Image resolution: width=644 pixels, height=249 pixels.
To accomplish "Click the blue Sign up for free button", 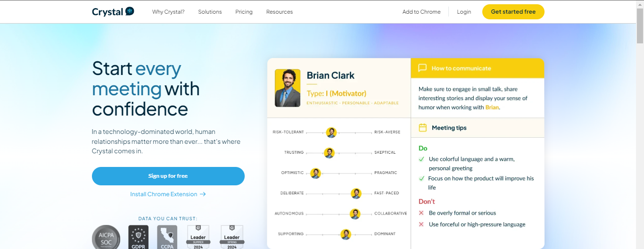I will (x=168, y=176).
